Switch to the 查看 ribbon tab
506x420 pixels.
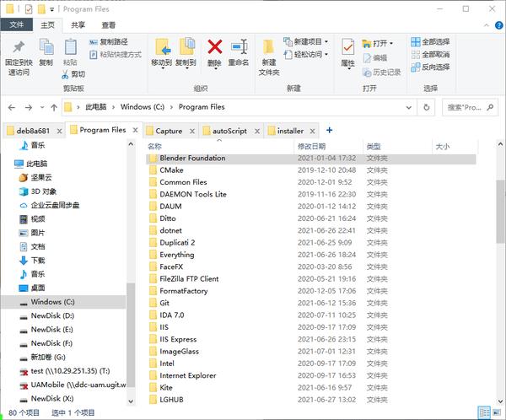pyautogui.click(x=109, y=24)
